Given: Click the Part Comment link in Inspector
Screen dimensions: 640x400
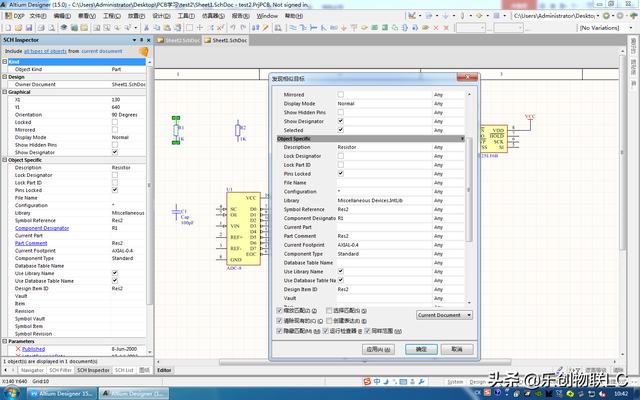Looking at the screenshot, I should coord(31,243).
